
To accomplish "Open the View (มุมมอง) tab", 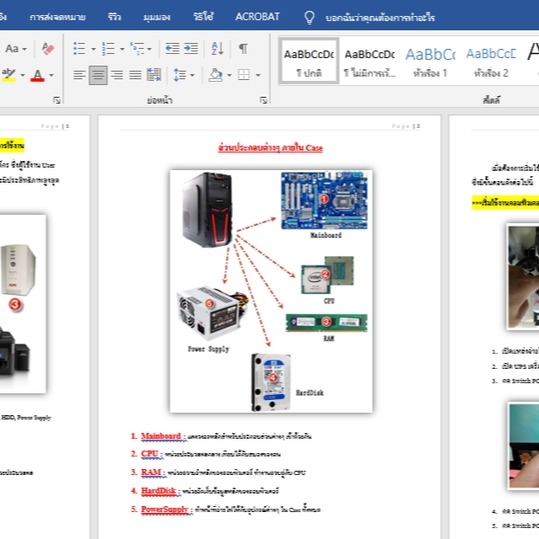I will pos(157,17).
